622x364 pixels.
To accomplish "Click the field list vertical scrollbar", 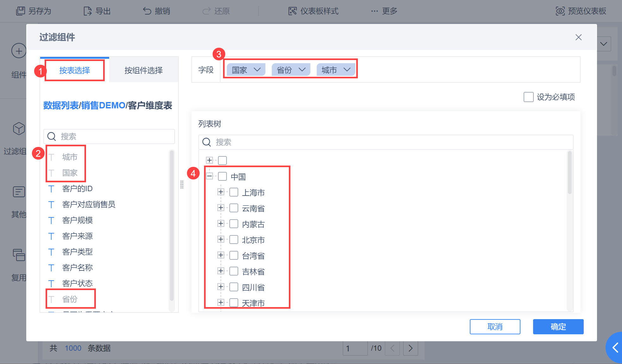I will 172,226.
